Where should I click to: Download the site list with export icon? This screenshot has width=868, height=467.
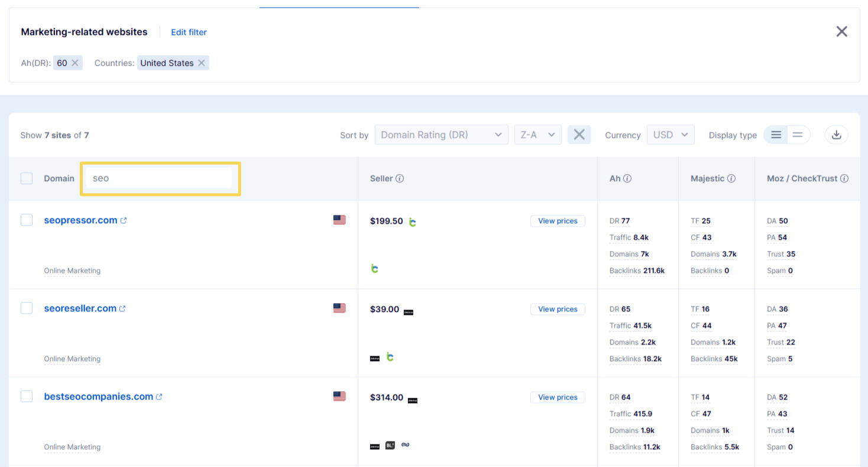point(836,135)
